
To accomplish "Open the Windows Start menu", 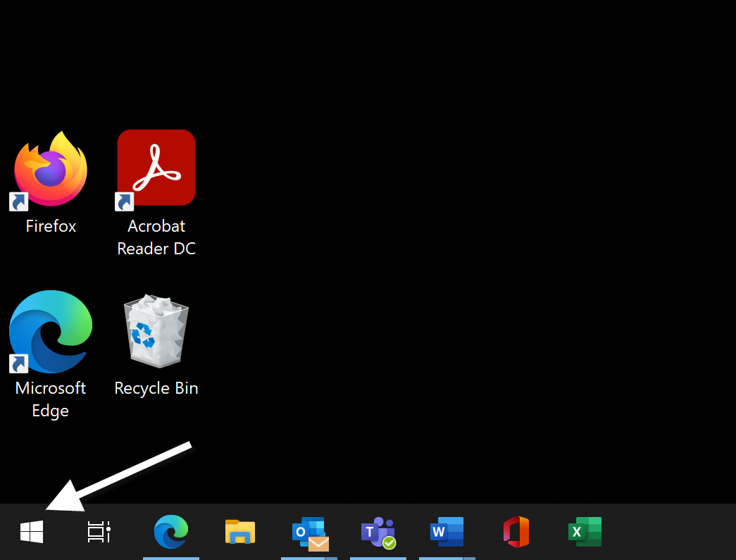I will 32,531.
